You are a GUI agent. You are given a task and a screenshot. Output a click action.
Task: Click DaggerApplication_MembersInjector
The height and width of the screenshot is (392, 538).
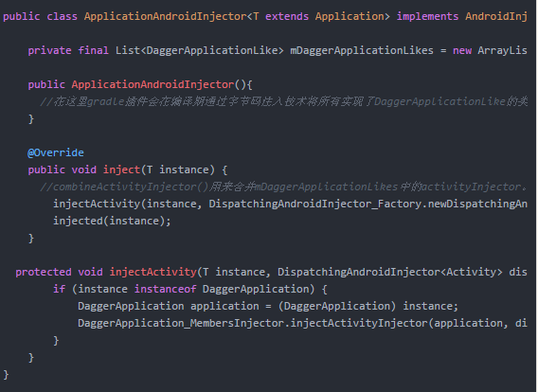(x=181, y=323)
